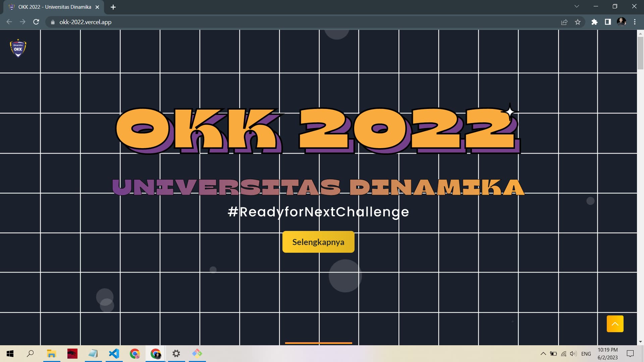Image resolution: width=644 pixels, height=362 pixels.
Task: Reload the page with refresh icon
Action: pos(36,22)
